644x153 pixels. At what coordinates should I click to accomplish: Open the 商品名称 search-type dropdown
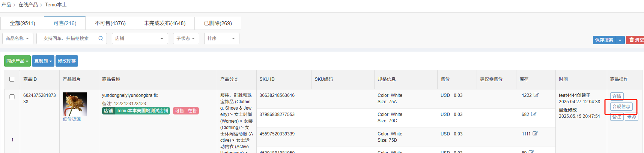point(18,39)
